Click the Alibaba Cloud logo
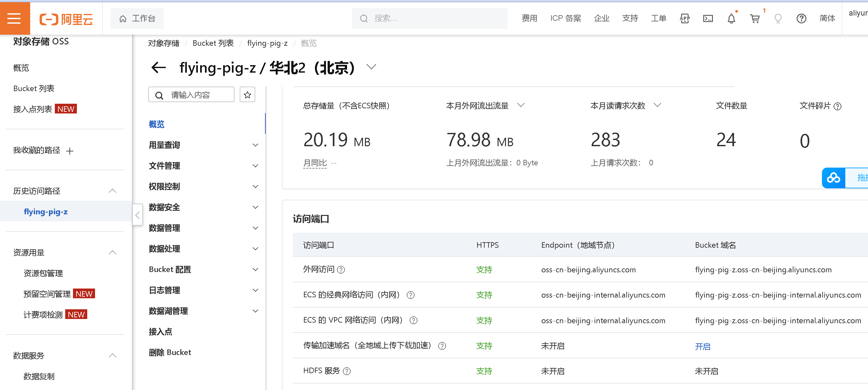This screenshot has height=390, width=868. (x=66, y=19)
